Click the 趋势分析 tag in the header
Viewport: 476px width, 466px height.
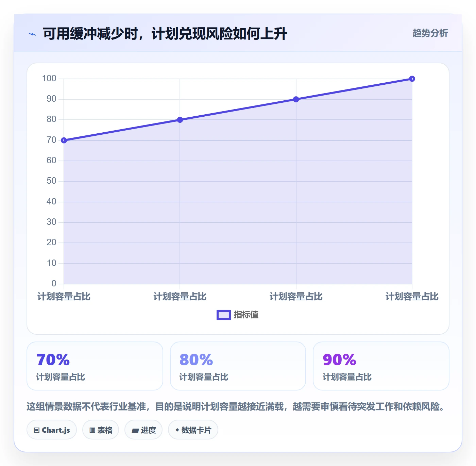click(430, 33)
